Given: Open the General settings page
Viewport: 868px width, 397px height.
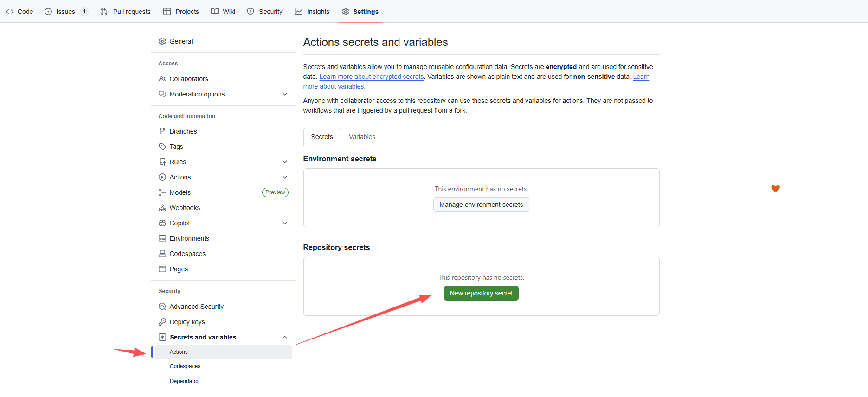Looking at the screenshot, I should (x=223, y=41).
